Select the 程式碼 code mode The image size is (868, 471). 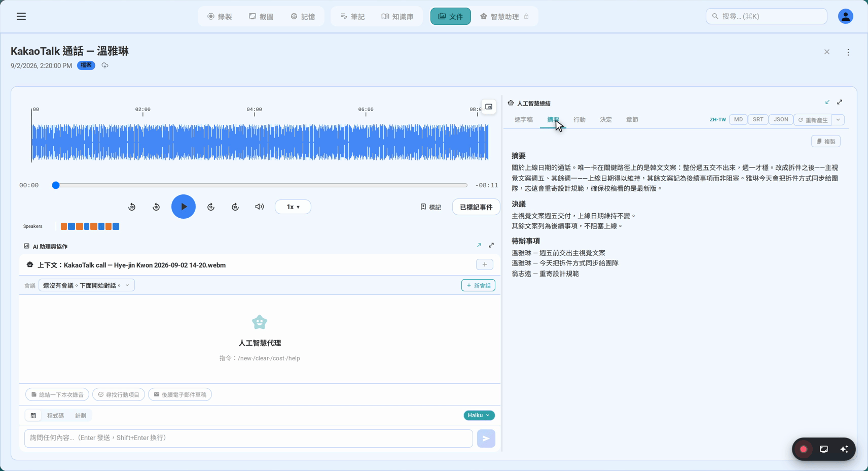coord(55,416)
